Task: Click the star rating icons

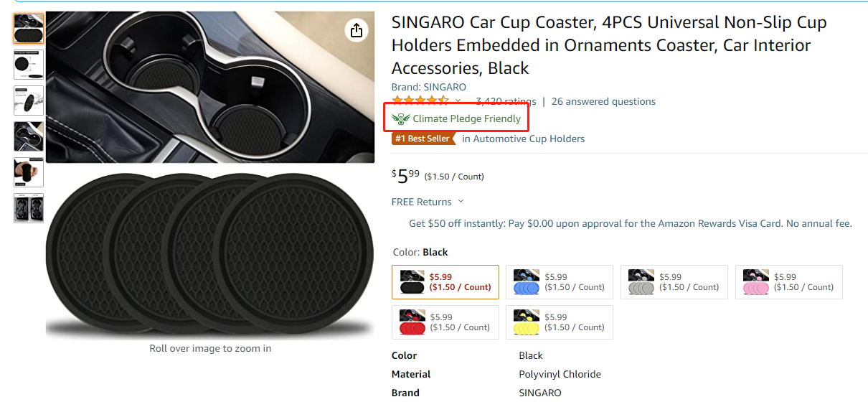Action: click(x=420, y=101)
